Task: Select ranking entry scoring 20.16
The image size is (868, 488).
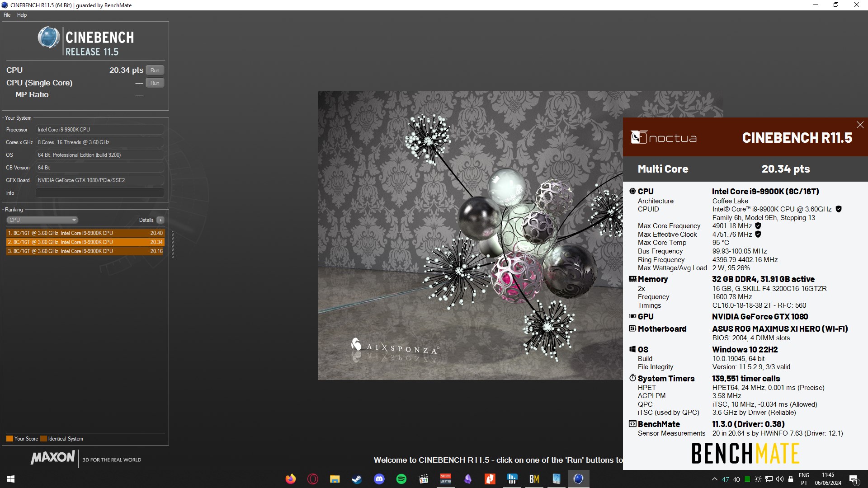Action: click(x=85, y=251)
